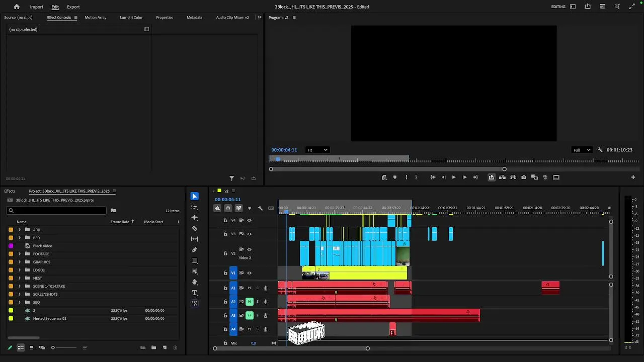The height and width of the screenshot is (362, 644).
Task: Switch to the Motion Array panel tab
Action: coord(96,17)
